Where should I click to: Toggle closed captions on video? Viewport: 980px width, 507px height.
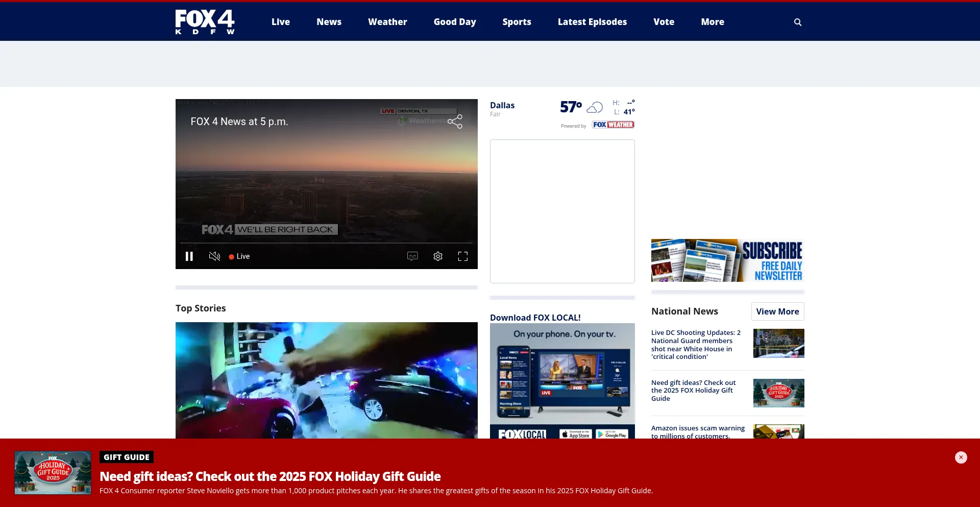(x=412, y=256)
